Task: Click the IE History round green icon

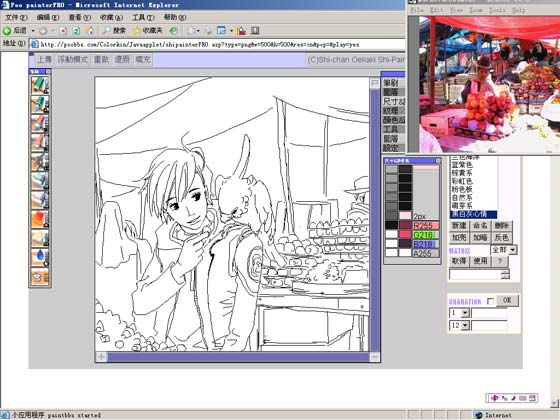Action: [x=174, y=31]
